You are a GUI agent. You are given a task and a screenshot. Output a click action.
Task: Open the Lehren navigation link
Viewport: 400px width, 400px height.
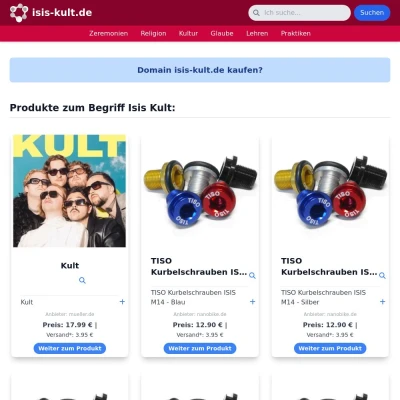click(x=257, y=33)
